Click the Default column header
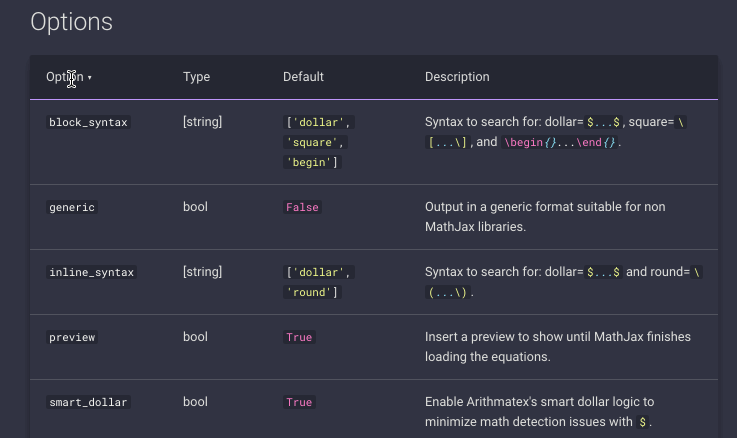The height and width of the screenshot is (438, 737). 303,77
